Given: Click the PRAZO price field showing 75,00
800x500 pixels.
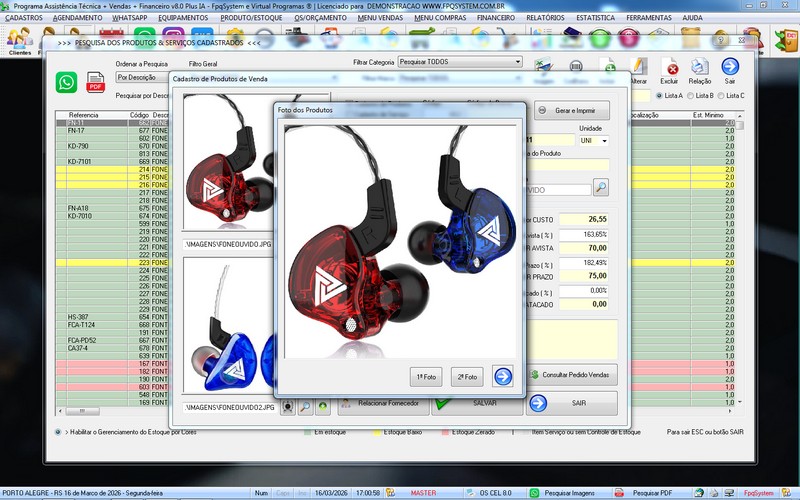Looking at the screenshot, I should [x=584, y=276].
